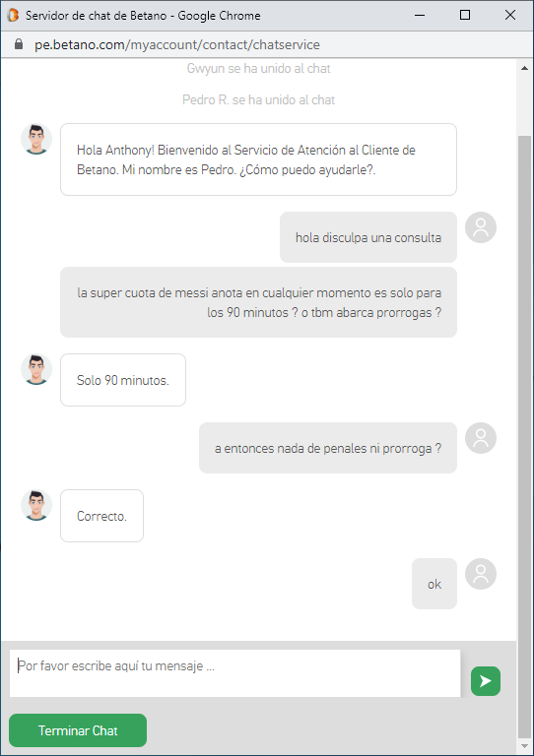The width and height of the screenshot is (534, 756).
Task: Send message with green arrow button
Action: tap(486, 681)
